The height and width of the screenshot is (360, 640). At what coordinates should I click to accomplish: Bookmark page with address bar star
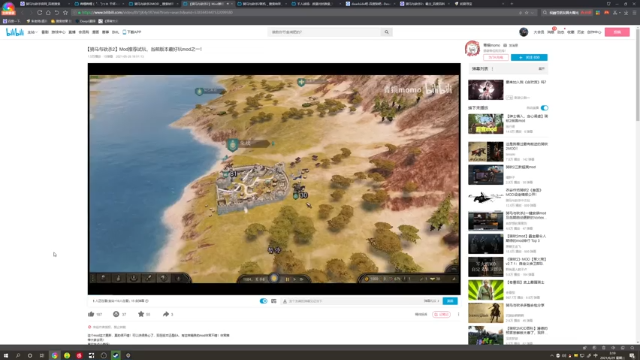click(x=527, y=13)
